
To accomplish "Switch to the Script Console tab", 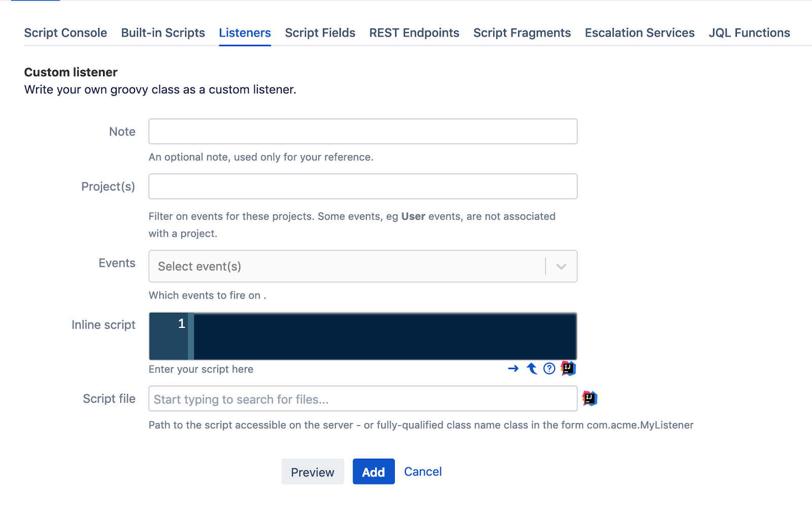I will [65, 33].
